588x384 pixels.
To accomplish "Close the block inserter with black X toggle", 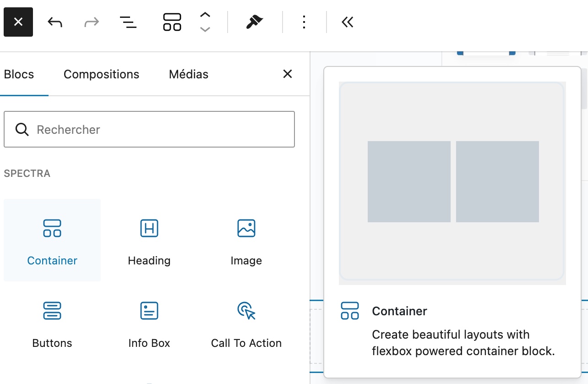I will [x=18, y=22].
